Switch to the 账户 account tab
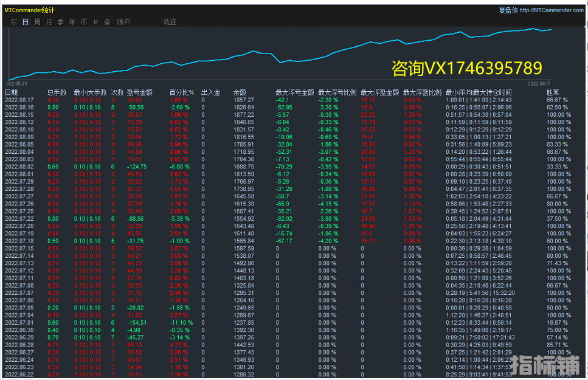This screenshot has width=588, height=380. (x=123, y=22)
